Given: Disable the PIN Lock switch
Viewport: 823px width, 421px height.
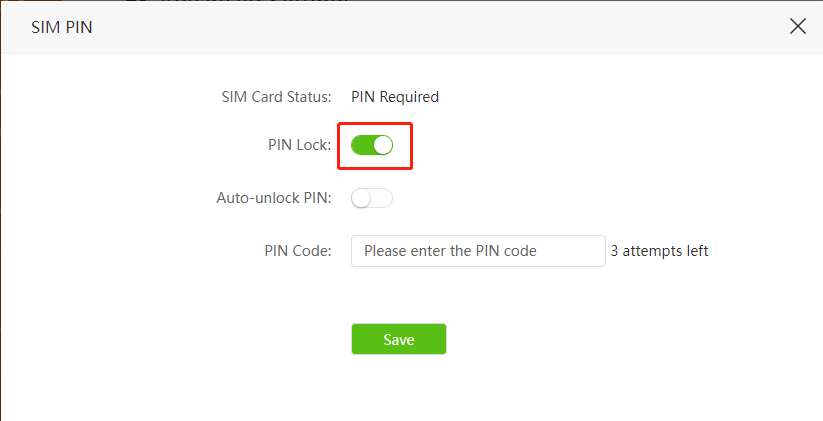Looking at the screenshot, I should [372, 145].
